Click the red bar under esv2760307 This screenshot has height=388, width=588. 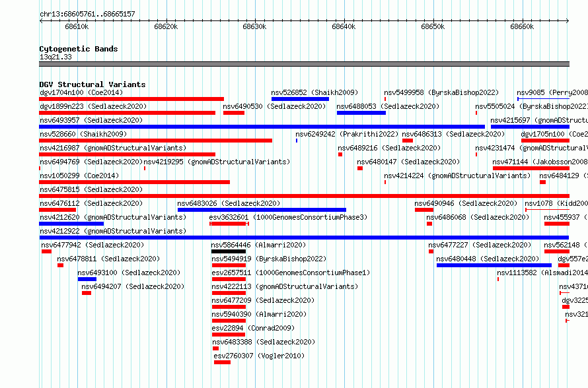223,362
